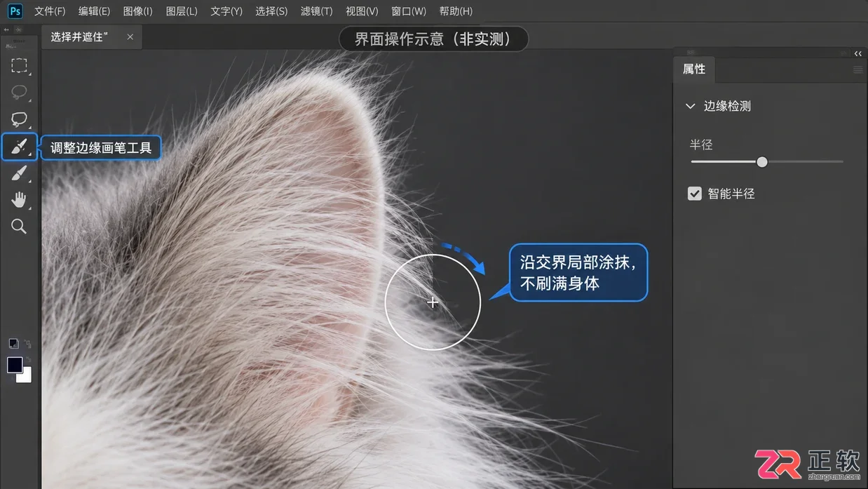Select the greyed-out Lasso tool

point(19,93)
